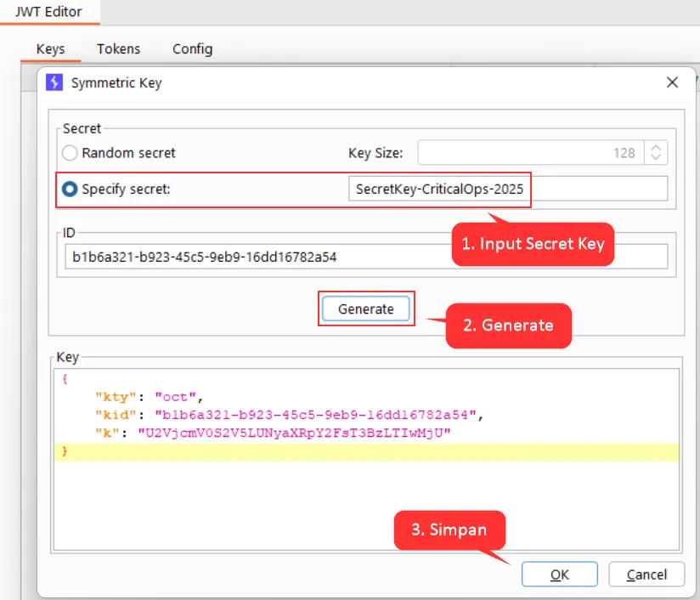Screen dimensions: 700x600
Task: Switch to the Config tab
Action: point(192,48)
